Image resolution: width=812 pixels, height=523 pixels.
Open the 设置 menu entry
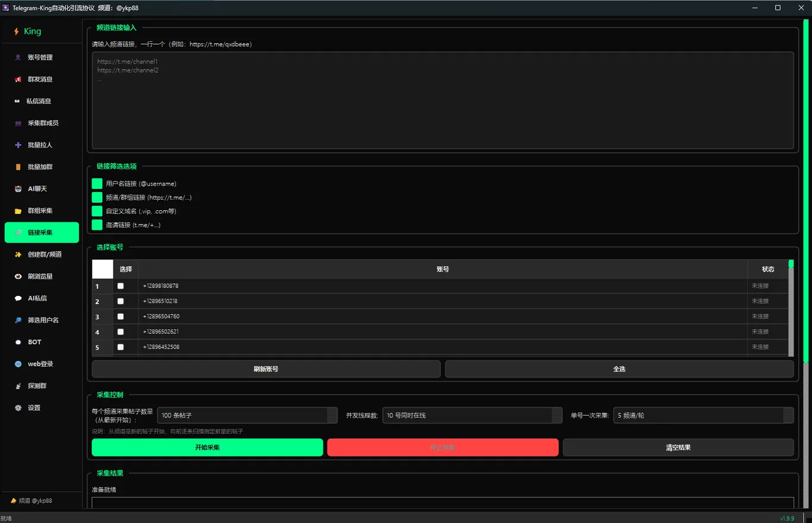pos(42,408)
